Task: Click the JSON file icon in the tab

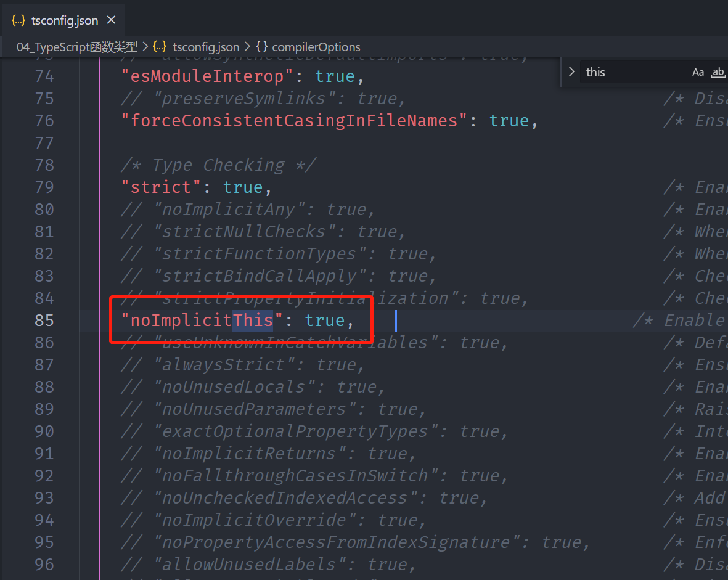Action: tap(18, 20)
